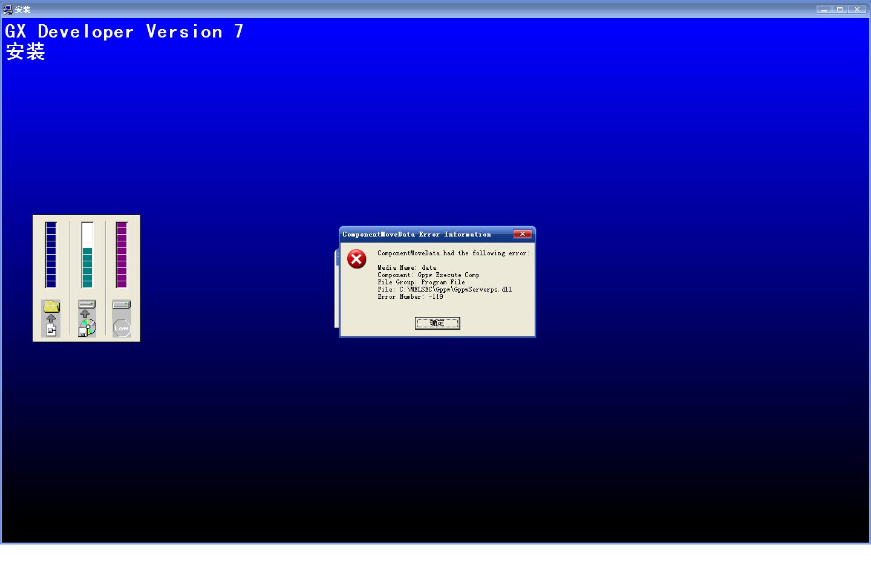Click the drive icon above Low sign
871x588 pixels.
click(122, 304)
